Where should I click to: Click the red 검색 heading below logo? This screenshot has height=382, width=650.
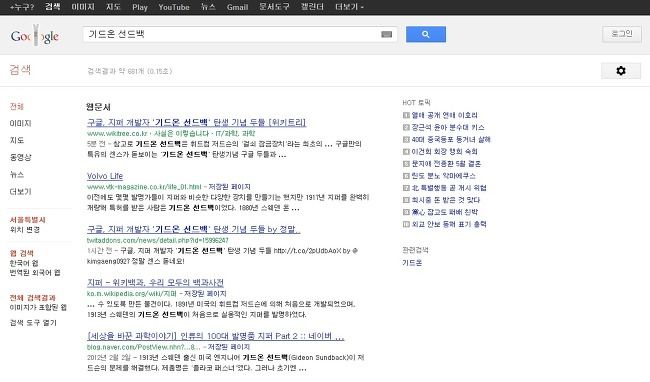coord(20,70)
